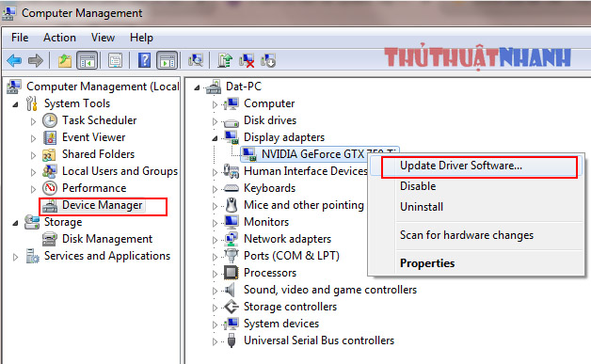Viewport: 591px width, 364px height.
Task: Expand the Event Viewer node
Action: [x=33, y=138]
